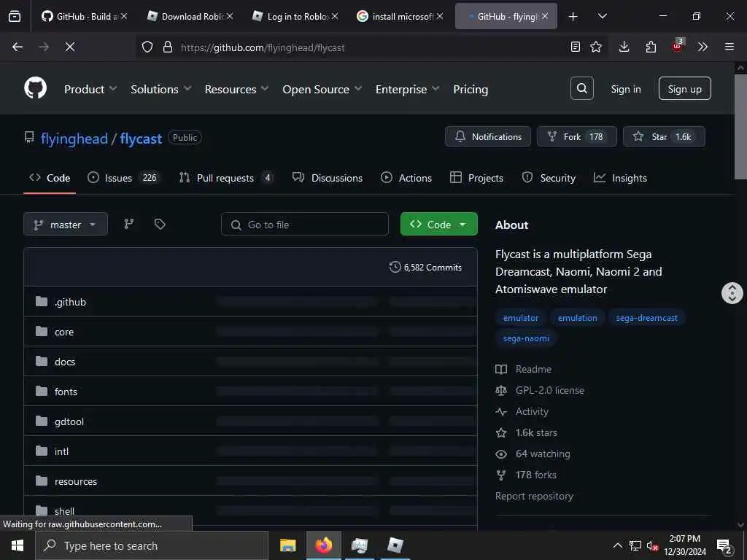Open the Pull requests tab

tap(226, 178)
